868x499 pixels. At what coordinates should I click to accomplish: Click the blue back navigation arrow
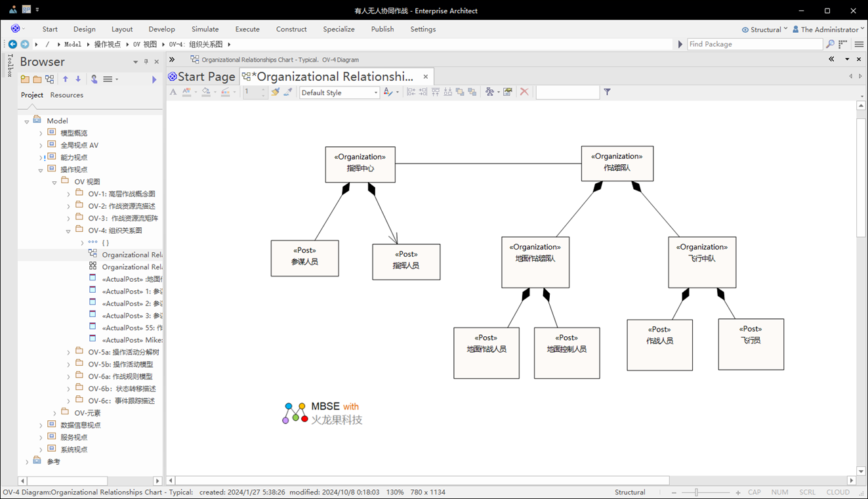[x=12, y=44]
